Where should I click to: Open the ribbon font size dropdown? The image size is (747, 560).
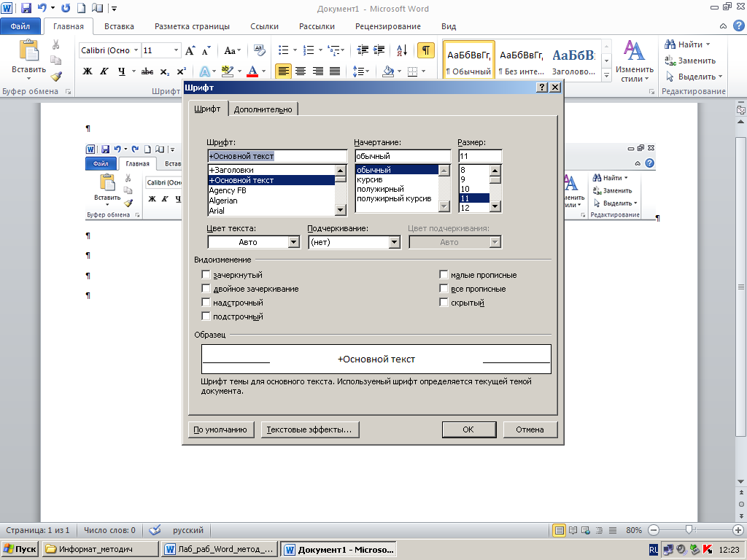176,50
